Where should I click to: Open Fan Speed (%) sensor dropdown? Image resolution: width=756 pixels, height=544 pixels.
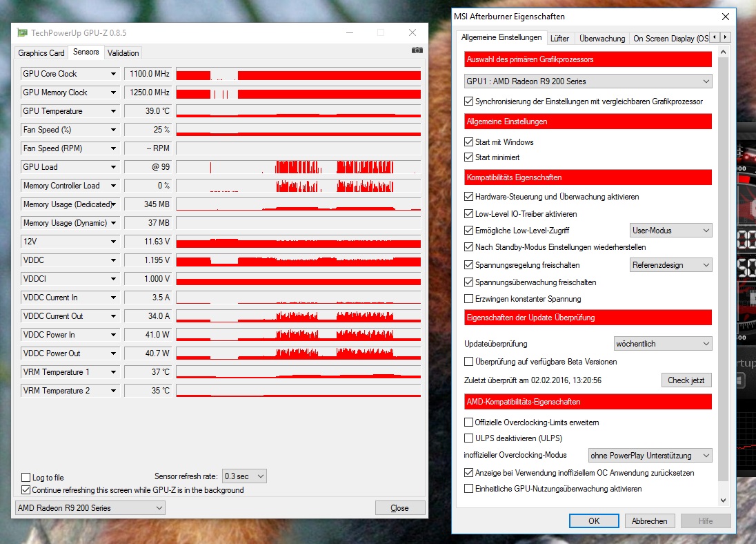tap(113, 130)
